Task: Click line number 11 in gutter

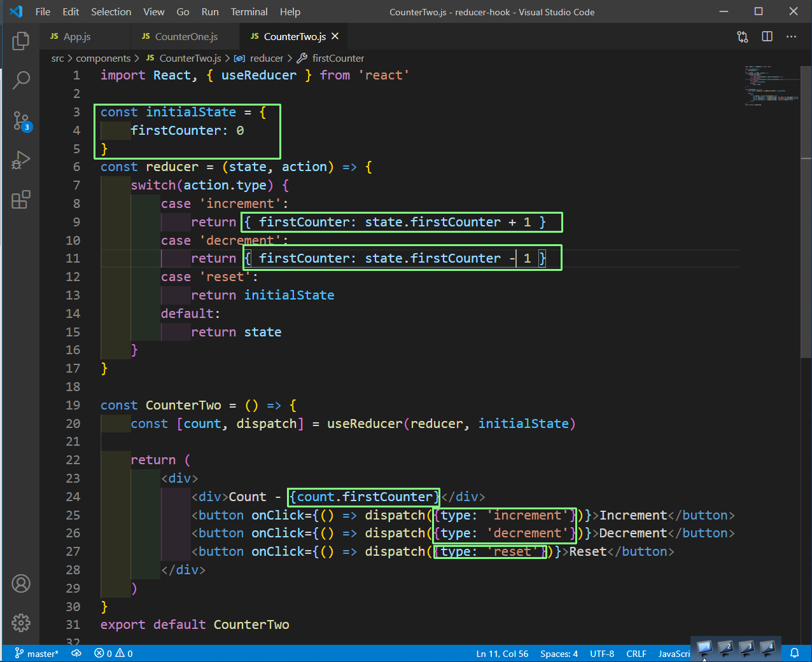Action: 73,258
